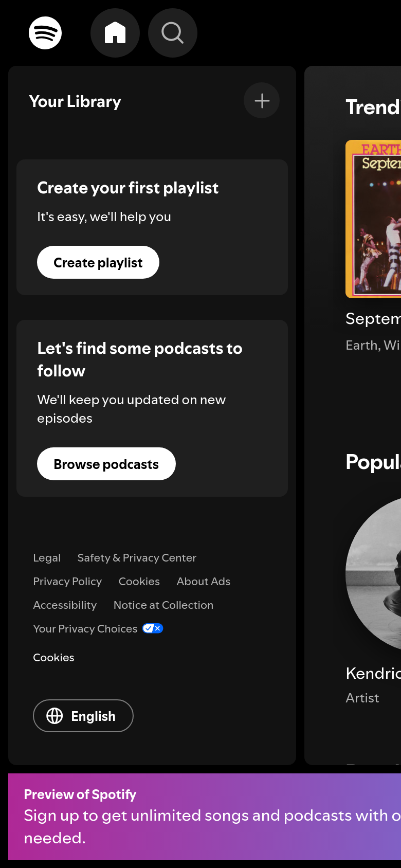Viewport: 401px width, 868px height.
Task: Open the About Ads link
Action: [x=204, y=582]
